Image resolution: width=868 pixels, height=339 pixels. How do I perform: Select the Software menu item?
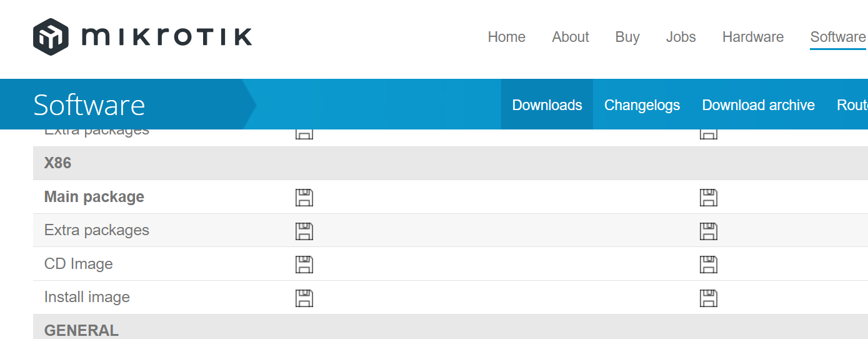tap(838, 37)
